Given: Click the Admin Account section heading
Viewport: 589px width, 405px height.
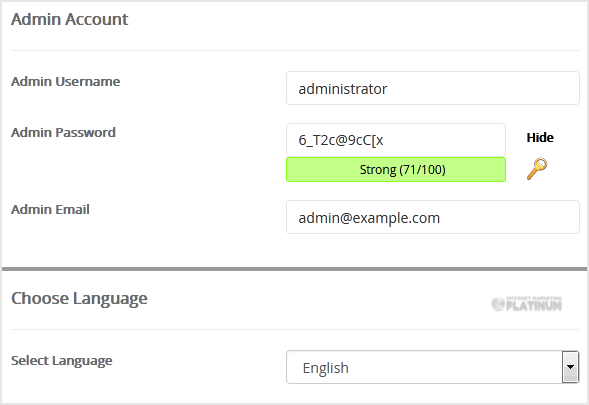Looking at the screenshot, I should pyautogui.click(x=69, y=19).
